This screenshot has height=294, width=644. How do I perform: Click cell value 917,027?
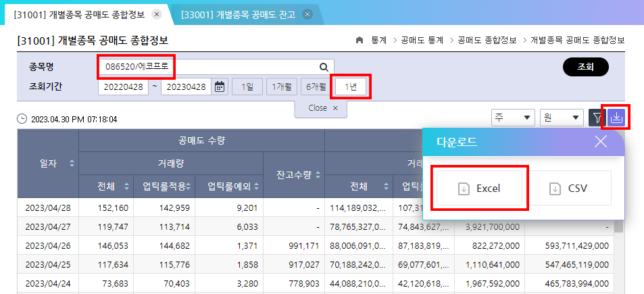[304, 264]
